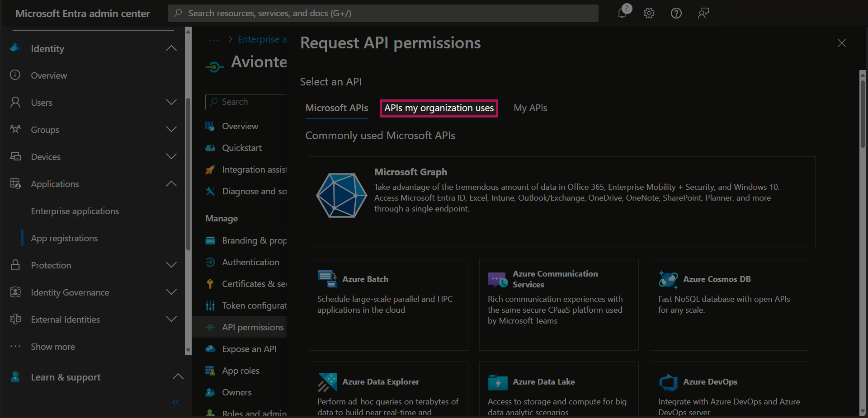868x418 pixels.
Task: Choose the Azure Batch icon
Action: pyautogui.click(x=327, y=279)
